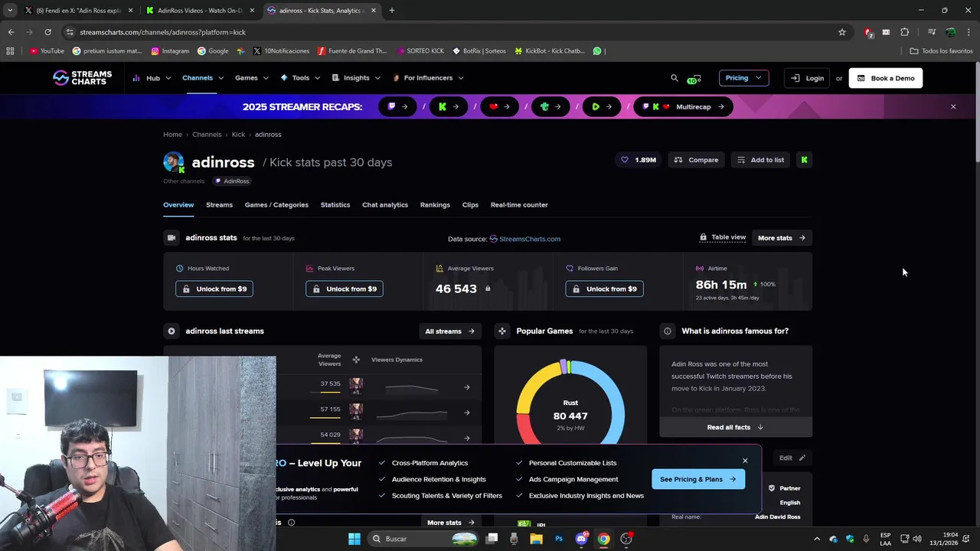Open All streams link

(x=450, y=331)
